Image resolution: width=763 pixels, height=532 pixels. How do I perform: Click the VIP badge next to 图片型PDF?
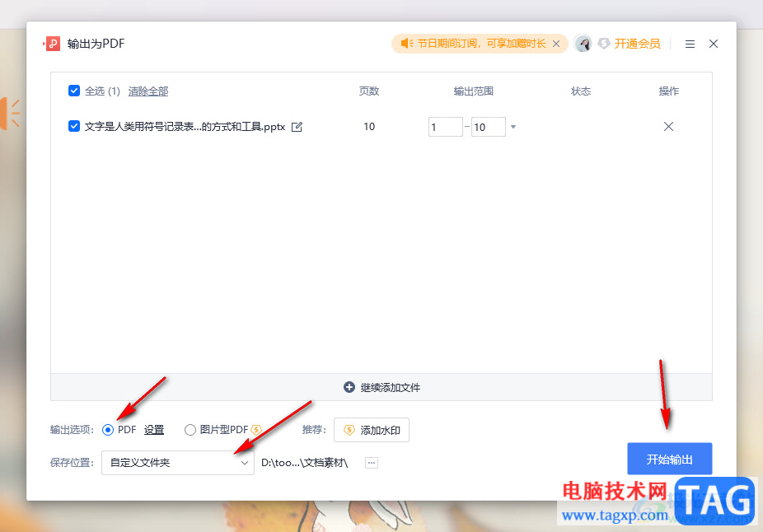tap(256, 430)
